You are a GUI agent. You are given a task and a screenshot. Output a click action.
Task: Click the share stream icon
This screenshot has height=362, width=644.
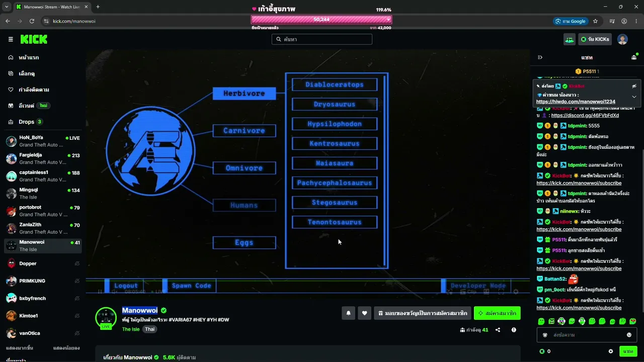pos(498,330)
